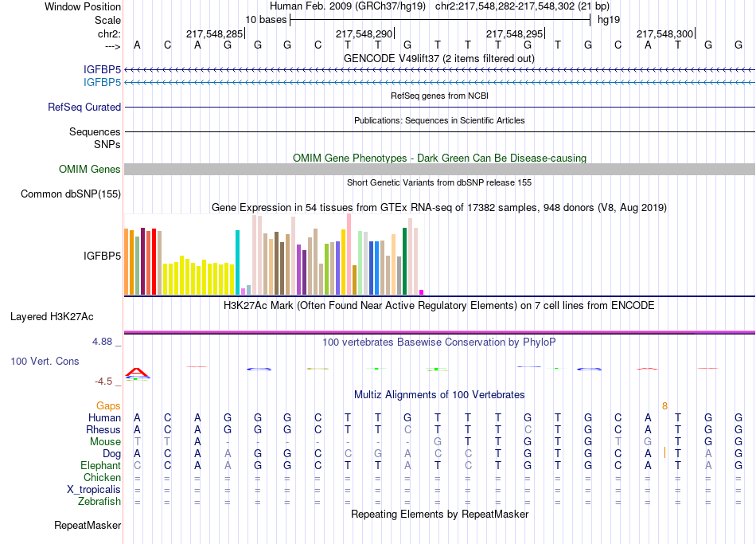Select the OMIM Genes track label
Screen dimensions: 756x544
[x=89, y=169]
